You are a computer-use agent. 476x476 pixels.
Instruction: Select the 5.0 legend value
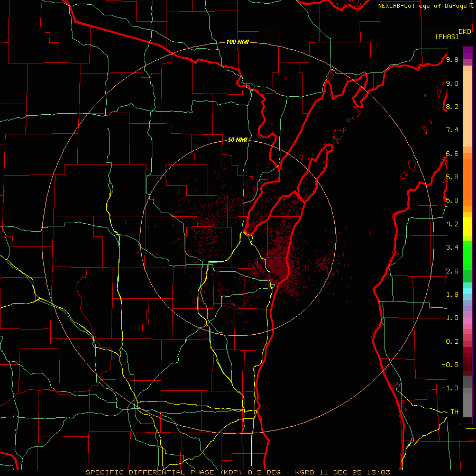click(452, 200)
